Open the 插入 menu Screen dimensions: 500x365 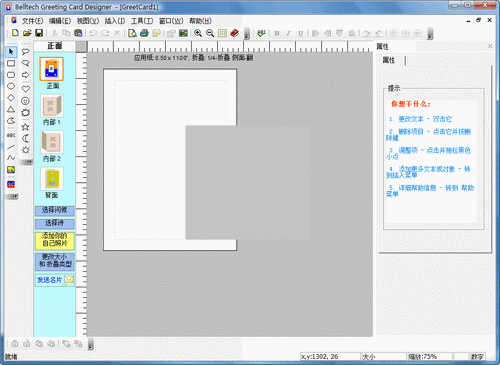[115, 21]
